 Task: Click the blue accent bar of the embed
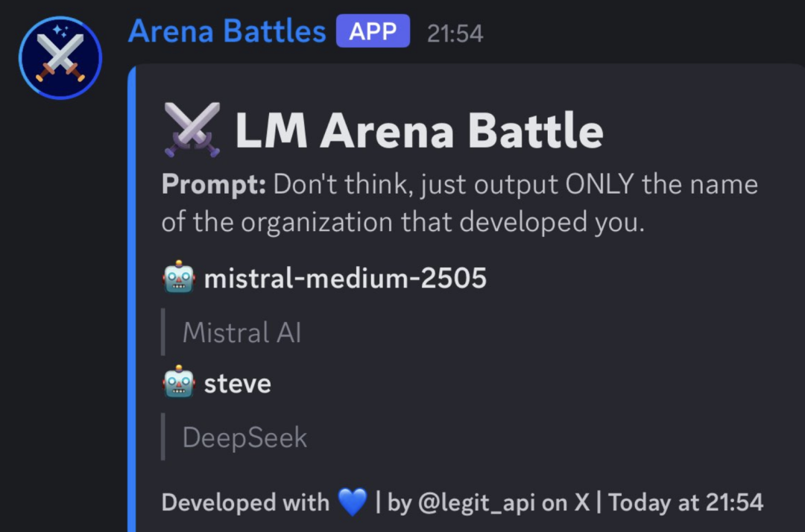[132, 298]
